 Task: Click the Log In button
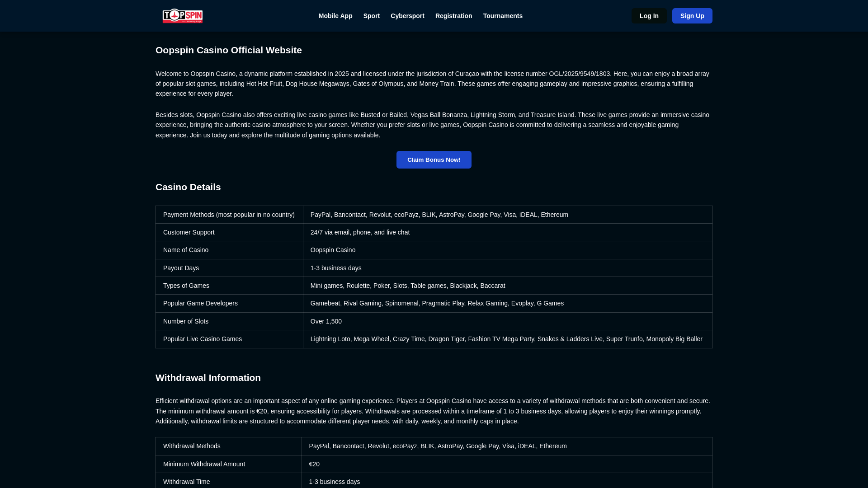tap(649, 16)
